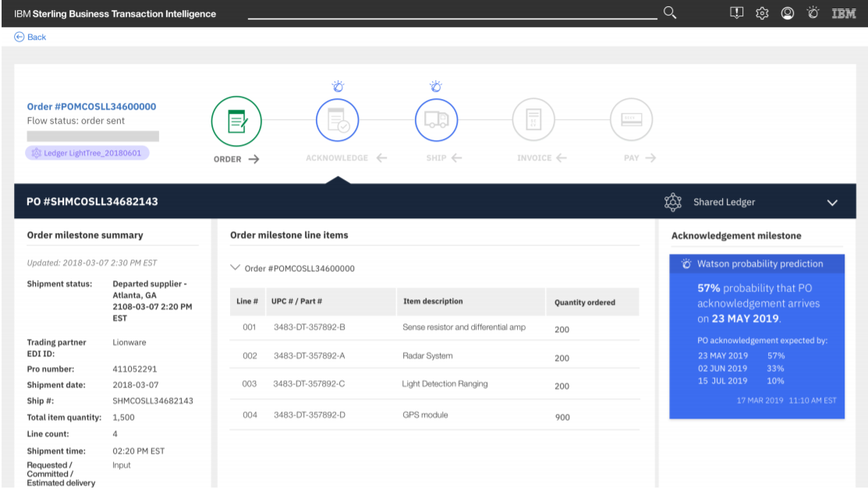Click the '02 JUN 2019' prediction date
The height and width of the screenshot is (498, 868).
coord(722,369)
